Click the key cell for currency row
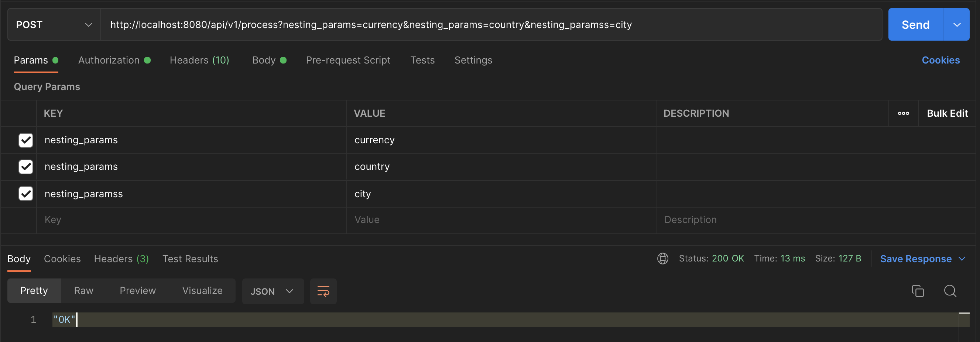Viewport: 980px width, 342px height. click(191, 140)
